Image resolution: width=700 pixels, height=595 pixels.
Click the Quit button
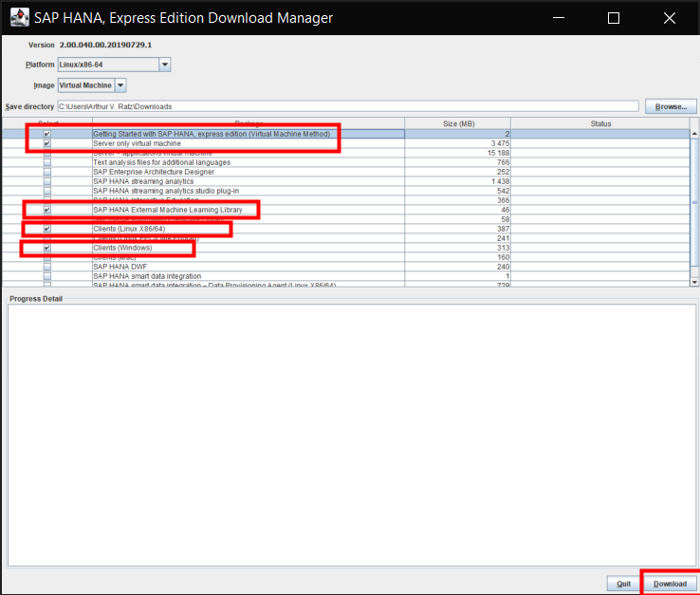[x=623, y=584]
